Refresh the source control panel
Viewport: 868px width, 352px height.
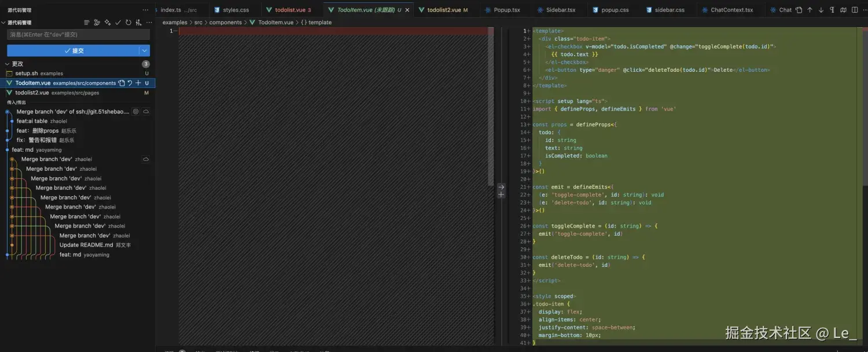[128, 23]
